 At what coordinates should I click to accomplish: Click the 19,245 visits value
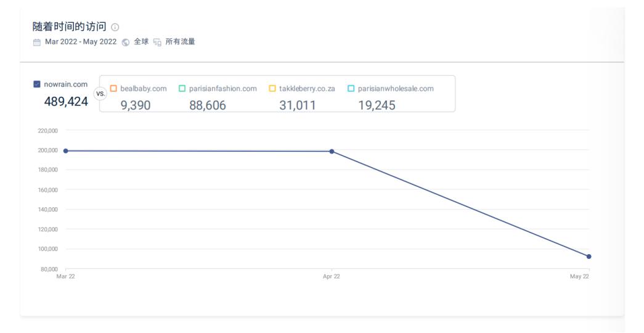point(377,105)
